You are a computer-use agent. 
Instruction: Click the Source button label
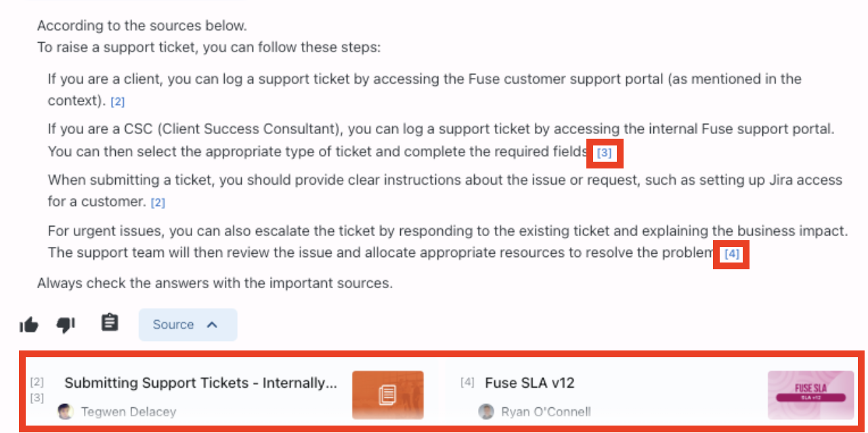coord(173,325)
